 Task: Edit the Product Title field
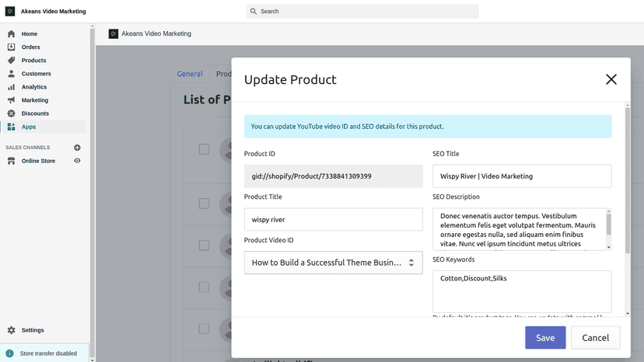coord(333,220)
